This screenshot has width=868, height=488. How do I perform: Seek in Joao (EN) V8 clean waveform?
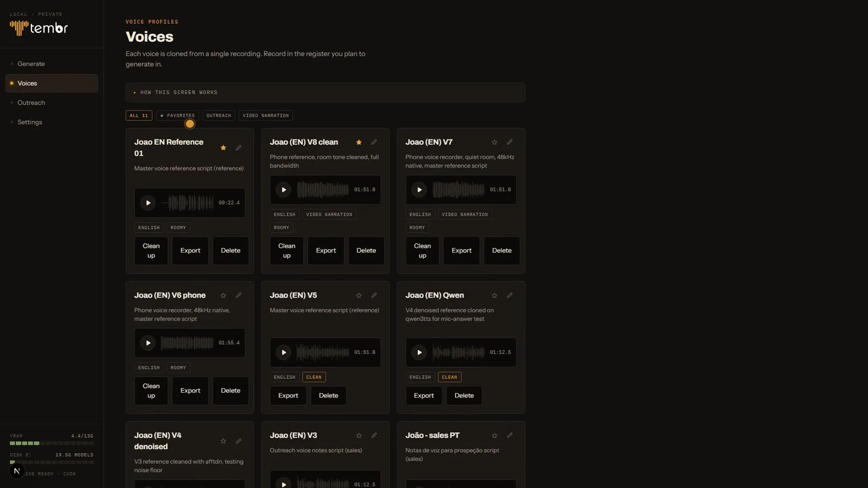(323, 190)
